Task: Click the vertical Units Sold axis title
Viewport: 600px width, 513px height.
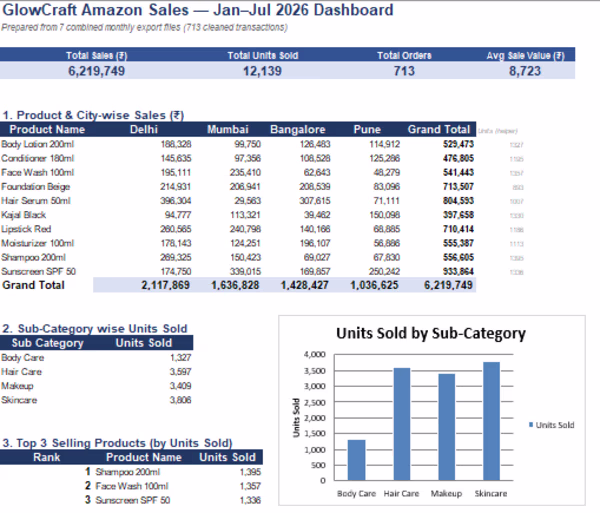Action: pos(296,418)
